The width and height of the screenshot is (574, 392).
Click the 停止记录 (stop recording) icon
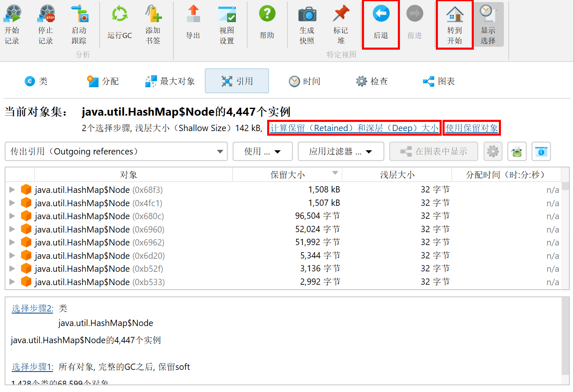[x=46, y=14]
